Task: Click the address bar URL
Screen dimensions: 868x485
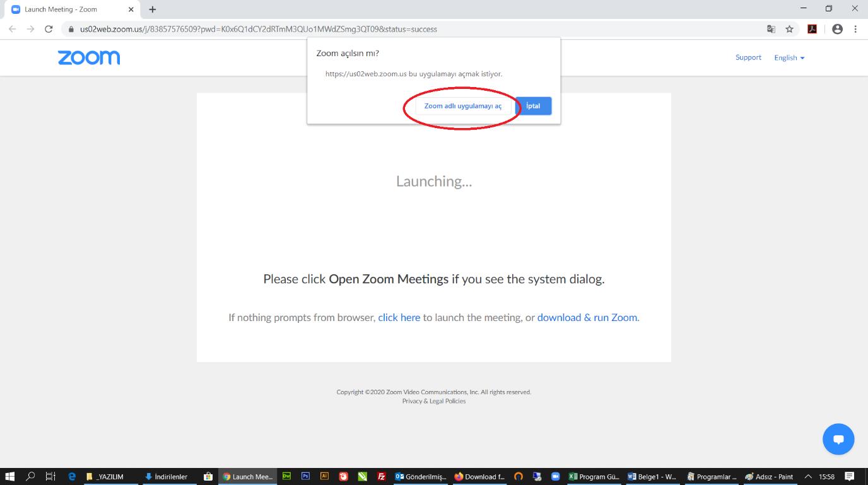Action: click(258, 29)
